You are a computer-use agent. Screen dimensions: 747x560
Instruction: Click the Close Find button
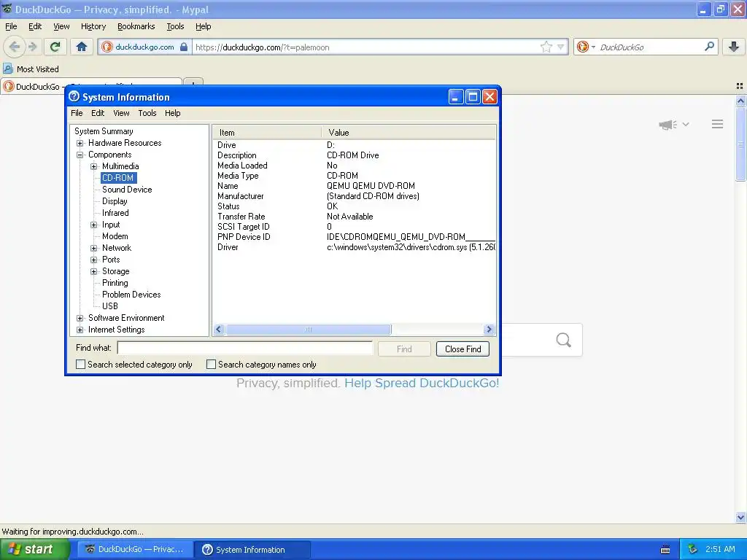(462, 349)
